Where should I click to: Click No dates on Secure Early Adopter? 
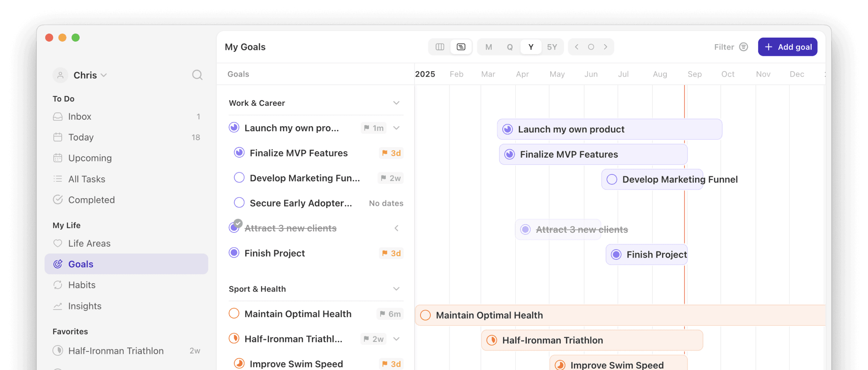(x=386, y=203)
